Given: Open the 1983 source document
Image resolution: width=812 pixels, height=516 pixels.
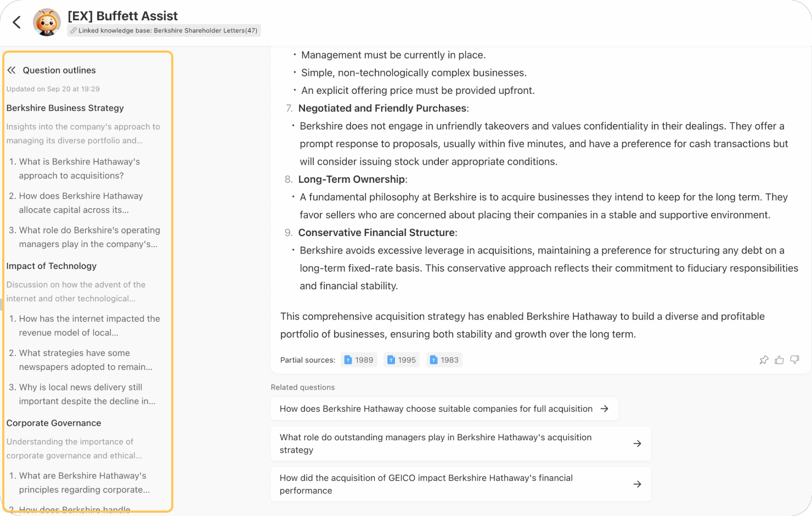Looking at the screenshot, I should click(444, 360).
